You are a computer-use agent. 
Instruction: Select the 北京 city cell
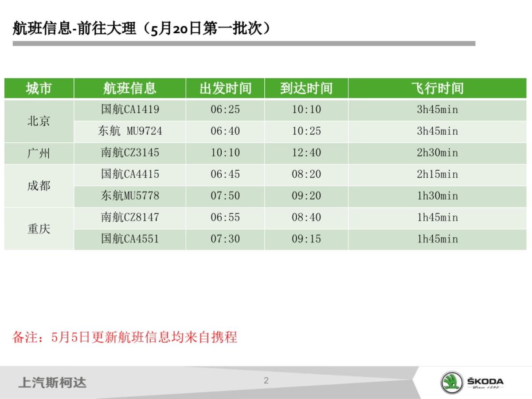[x=38, y=120]
